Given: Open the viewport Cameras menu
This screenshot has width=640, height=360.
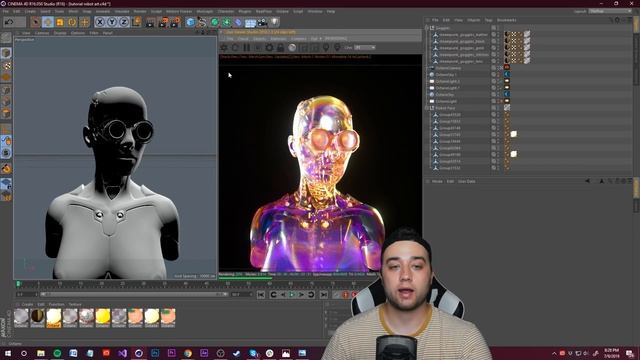Looking at the screenshot, I should pos(42,33).
